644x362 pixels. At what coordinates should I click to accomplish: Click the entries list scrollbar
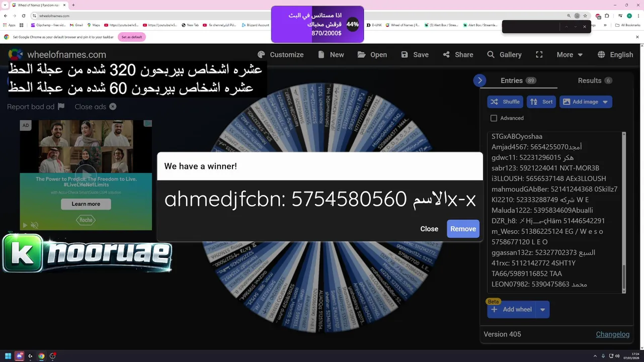624,278
